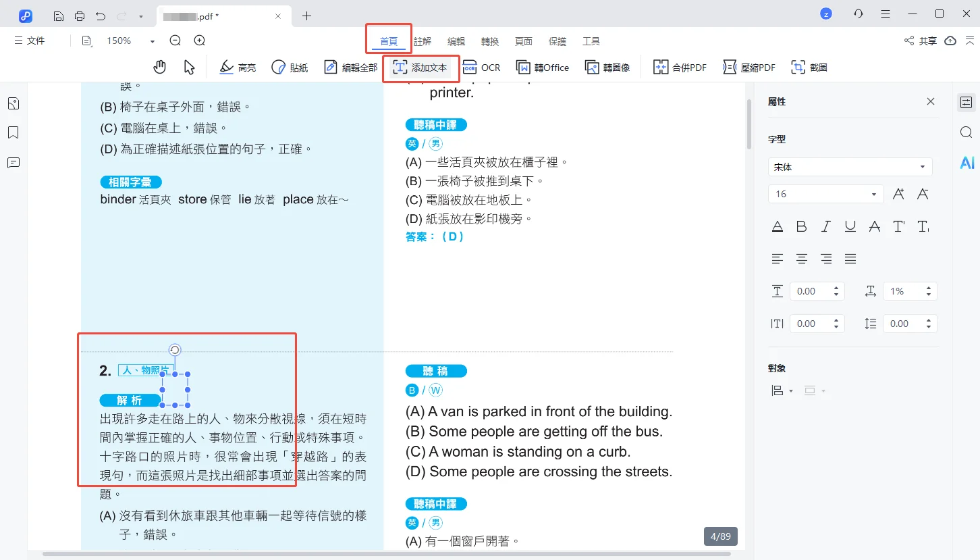Click the zoom in magnifier icon

[x=200, y=41]
